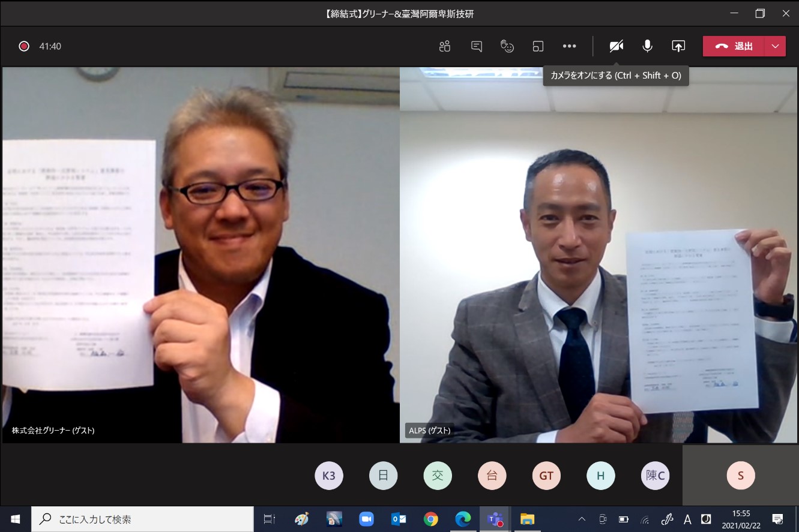Click the recording indicator dot
799x532 pixels.
(x=24, y=46)
